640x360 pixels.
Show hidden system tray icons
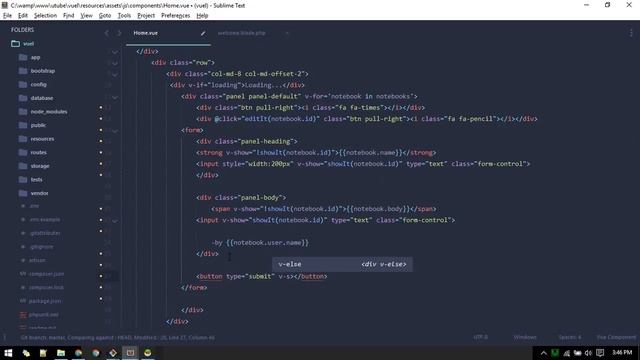pyautogui.click(x=544, y=353)
